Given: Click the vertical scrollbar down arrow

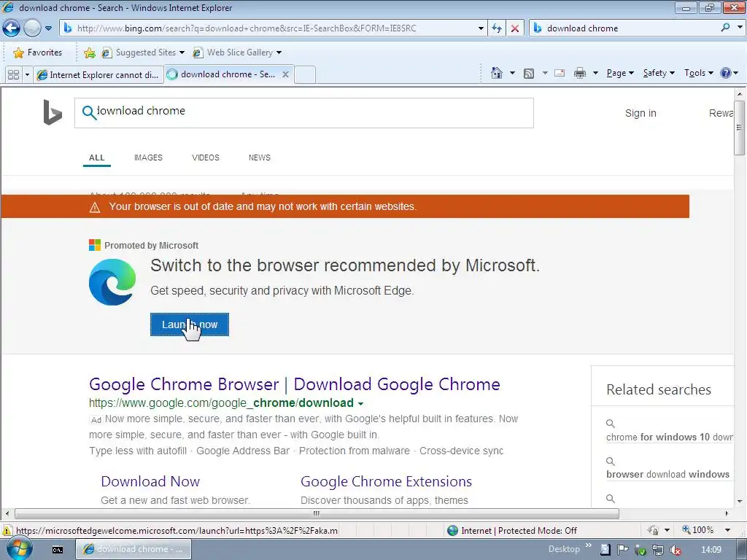Looking at the screenshot, I should (x=740, y=501).
